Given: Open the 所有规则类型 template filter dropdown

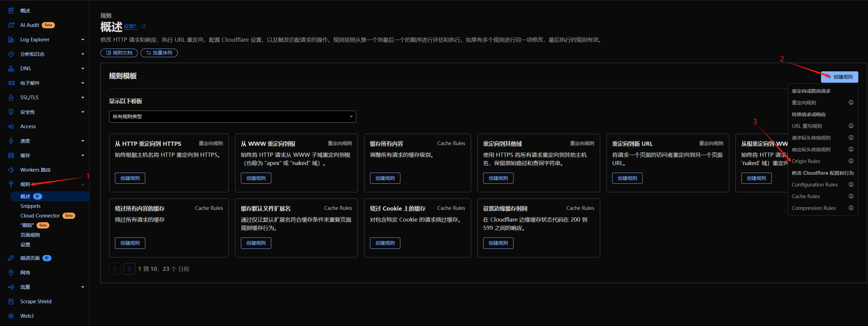Looking at the screenshot, I should coord(232,116).
